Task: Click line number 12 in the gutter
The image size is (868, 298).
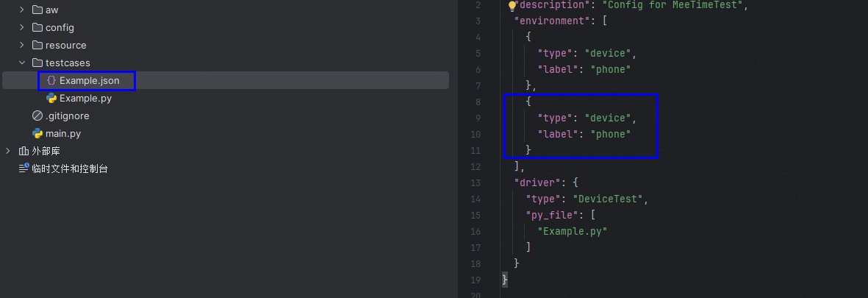Action: click(475, 166)
